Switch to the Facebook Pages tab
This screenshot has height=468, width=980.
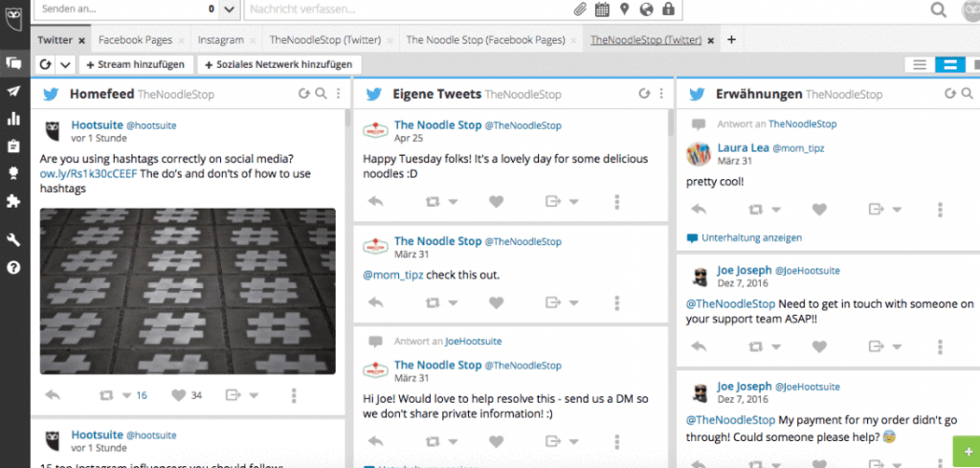(135, 40)
